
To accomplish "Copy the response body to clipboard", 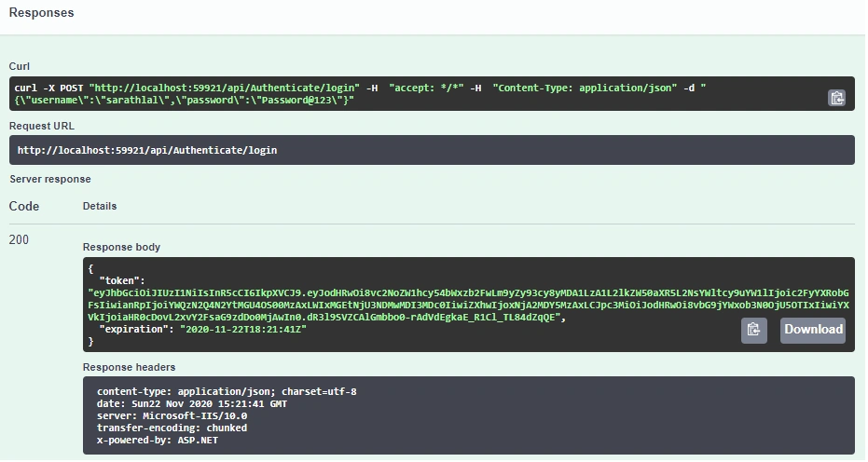I will click(x=754, y=331).
